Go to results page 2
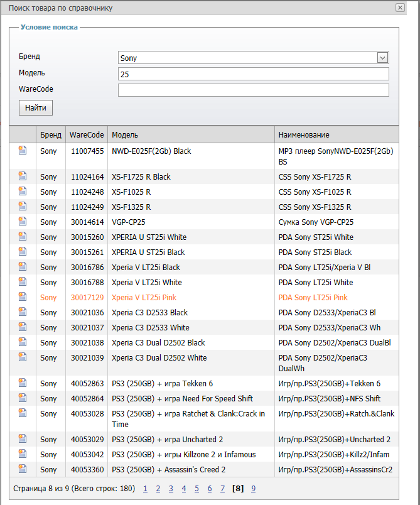 click(158, 489)
